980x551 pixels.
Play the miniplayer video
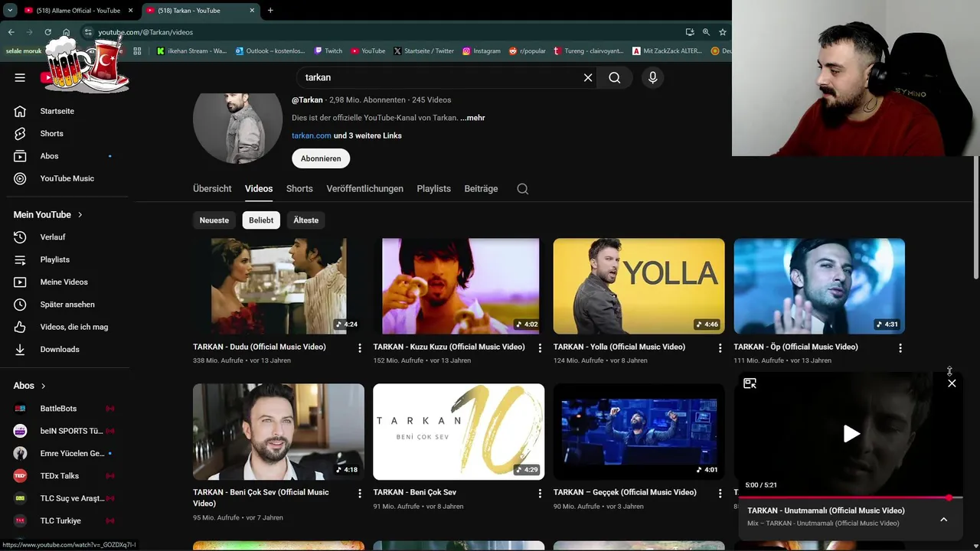851,434
